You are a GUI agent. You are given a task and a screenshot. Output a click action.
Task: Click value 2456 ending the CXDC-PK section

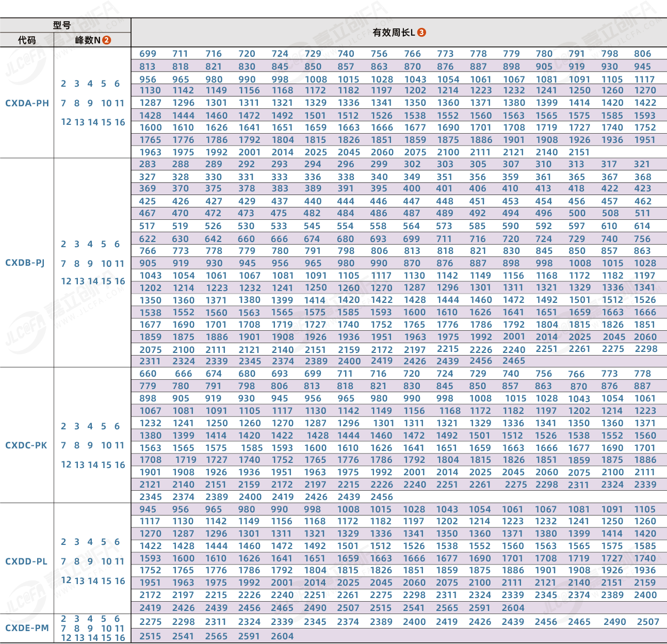(x=382, y=497)
